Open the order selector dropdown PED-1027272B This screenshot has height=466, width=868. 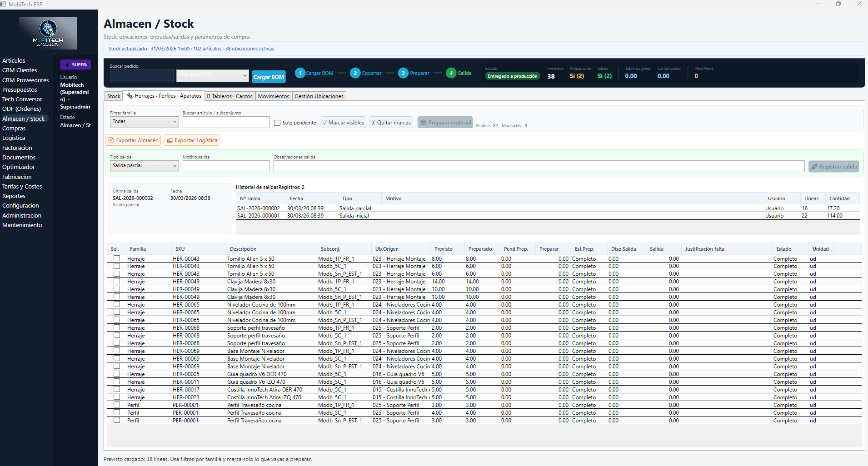pyautogui.click(x=212, y=75)
